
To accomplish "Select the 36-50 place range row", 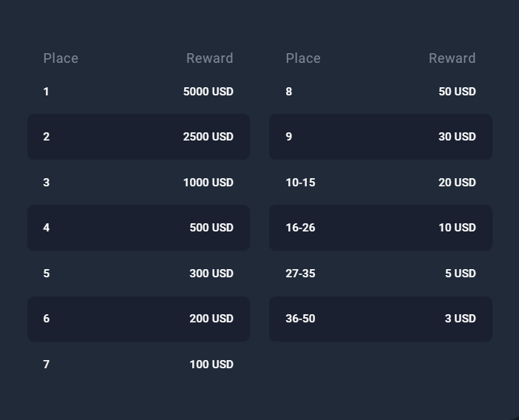I will (380, 319).
